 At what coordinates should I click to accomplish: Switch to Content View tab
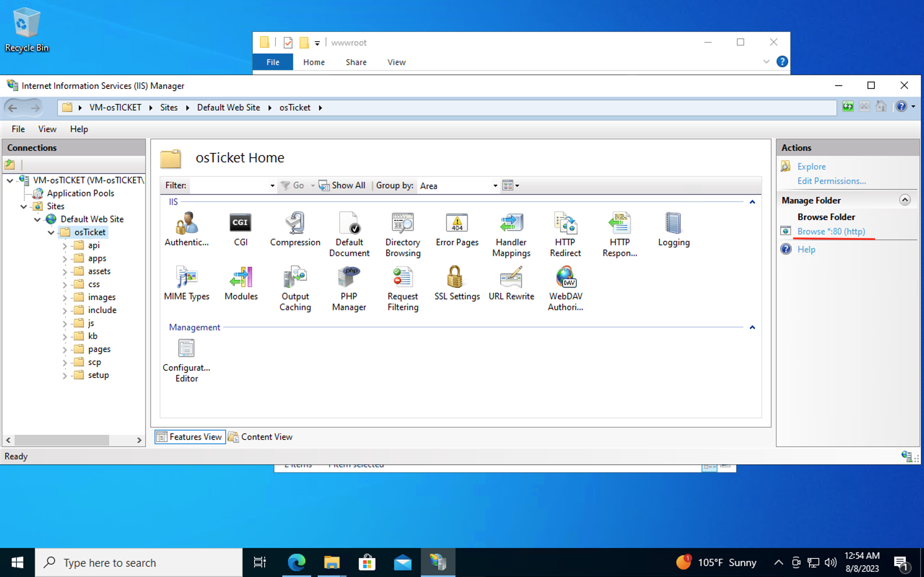261,437
